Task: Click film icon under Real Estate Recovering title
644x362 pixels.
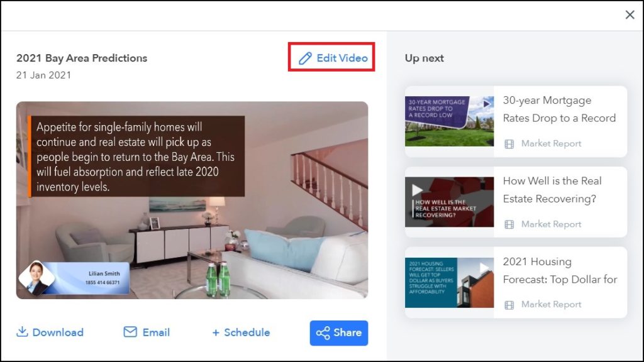Action: pyautogui.click(x=509, y=224)
